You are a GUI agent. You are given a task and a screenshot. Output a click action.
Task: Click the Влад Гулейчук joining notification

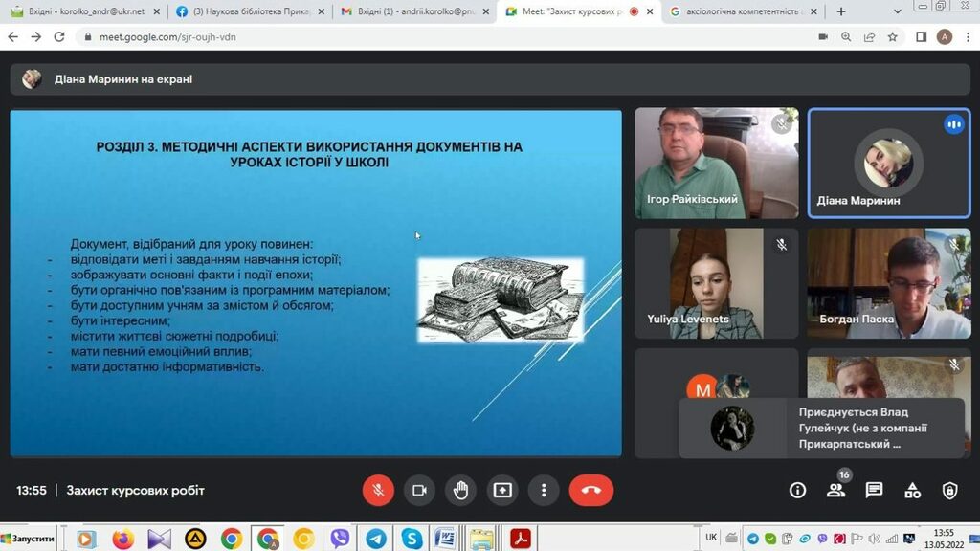click(821, 428)
